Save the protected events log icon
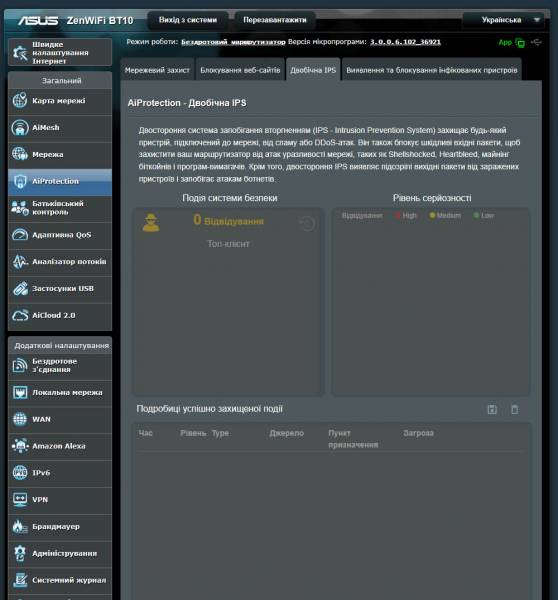This screenshot has width=558, height=600. [492, 409]
